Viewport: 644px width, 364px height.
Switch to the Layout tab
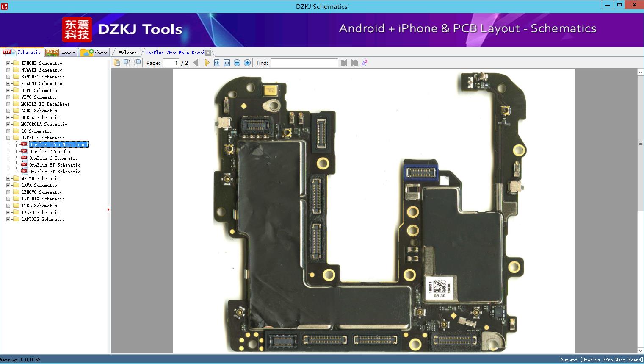click(61, 53)
